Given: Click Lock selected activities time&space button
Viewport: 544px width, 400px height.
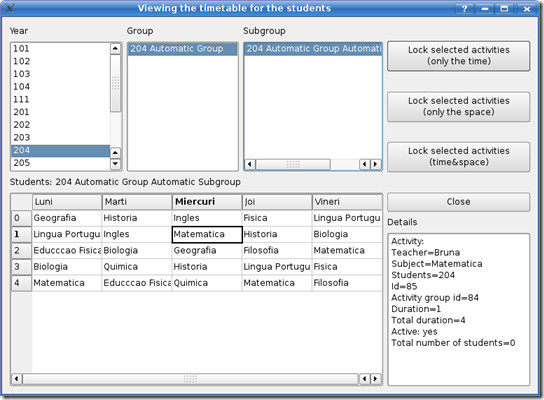Looking at the screenshot, I should pyautogui.click(x=458, y=156).
